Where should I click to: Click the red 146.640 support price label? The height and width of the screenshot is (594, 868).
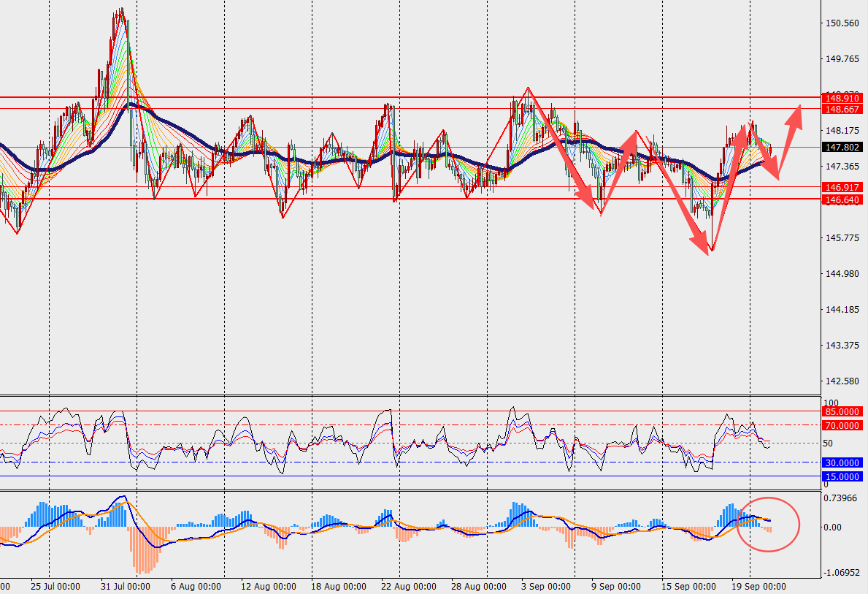(x=842, y=199)
